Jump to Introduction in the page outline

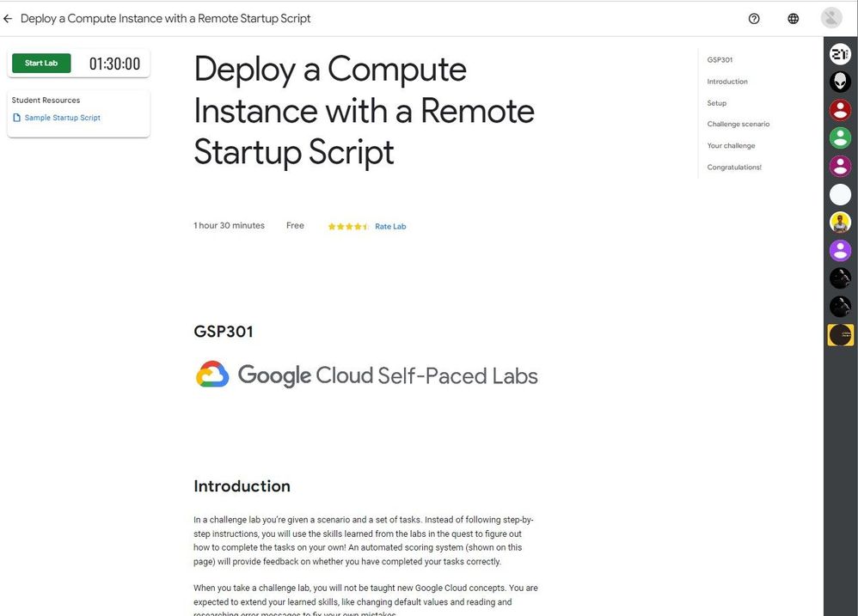(x=727, y=82)
